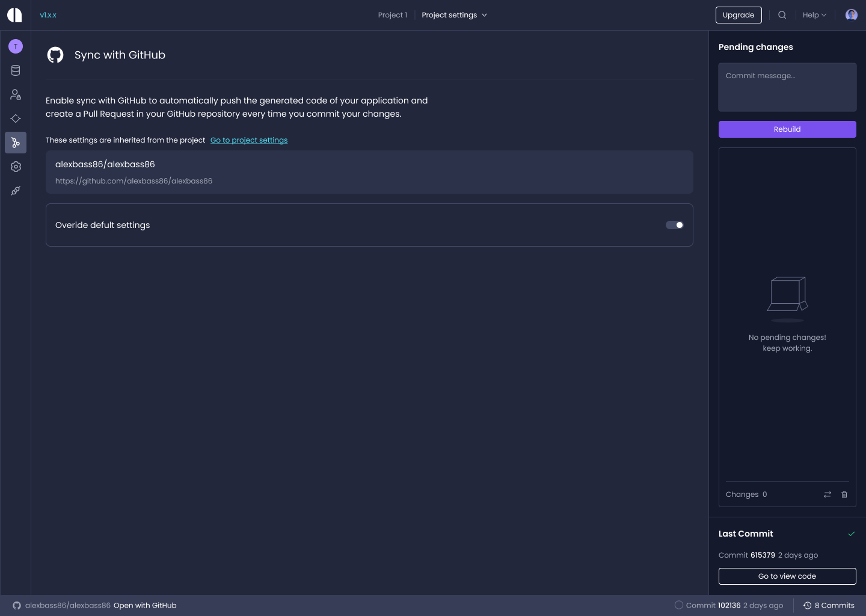This screenshot has width=866, height=616.
Task: Click the Rebuild button
Action: [787, 129]
